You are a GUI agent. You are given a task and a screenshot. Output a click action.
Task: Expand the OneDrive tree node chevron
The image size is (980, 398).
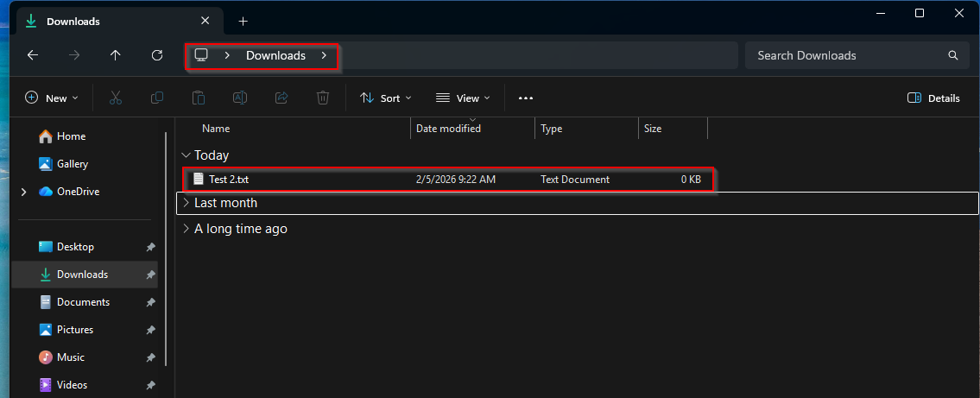pos(24,192)
